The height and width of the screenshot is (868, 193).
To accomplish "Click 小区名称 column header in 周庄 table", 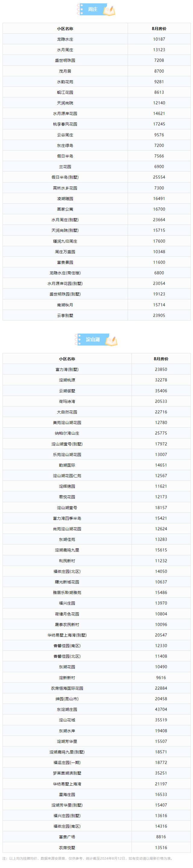I will pyautogui.click(x=65, y=29).
